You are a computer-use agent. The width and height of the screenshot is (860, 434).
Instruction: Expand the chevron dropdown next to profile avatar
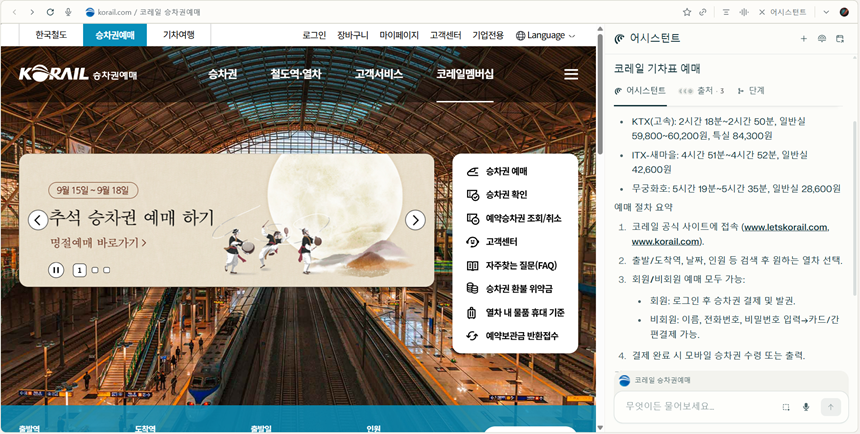point(826,12)
